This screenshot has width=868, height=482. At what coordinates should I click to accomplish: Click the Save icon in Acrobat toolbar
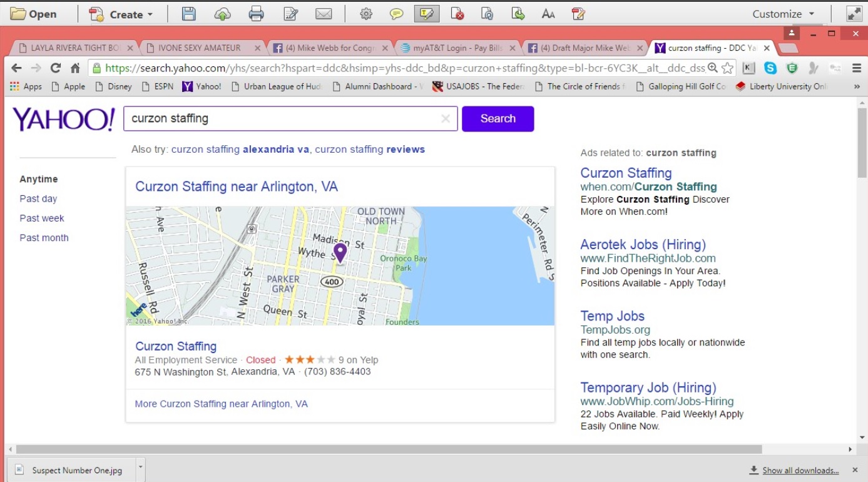[188, 14]
